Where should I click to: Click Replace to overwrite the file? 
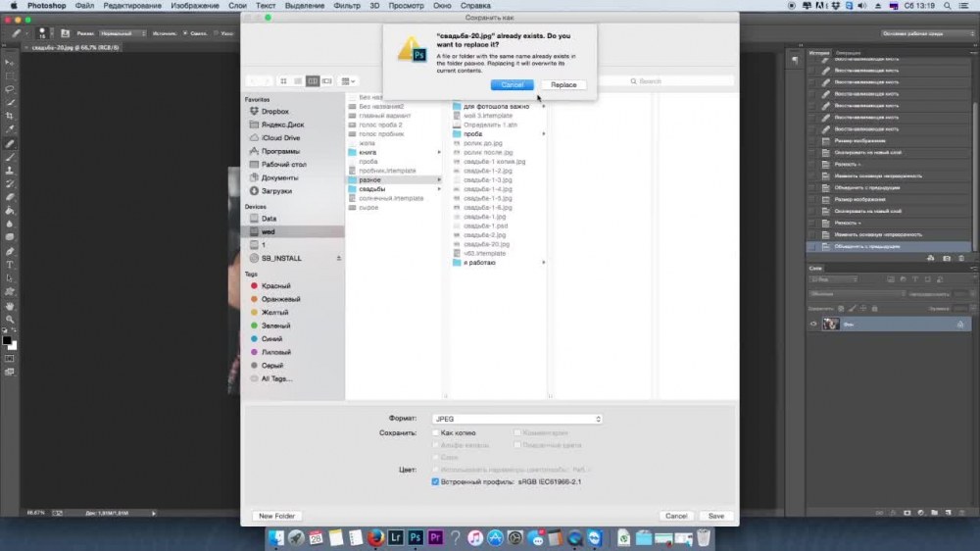click(x=563, y=85)
